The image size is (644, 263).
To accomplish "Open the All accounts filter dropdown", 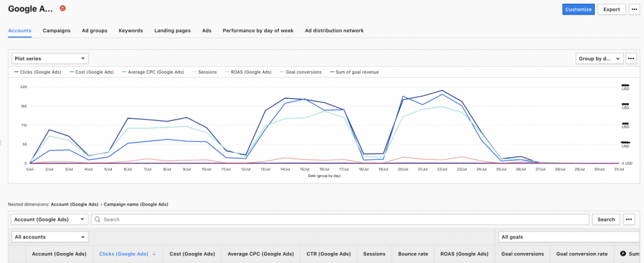I will tap(50, 237).
